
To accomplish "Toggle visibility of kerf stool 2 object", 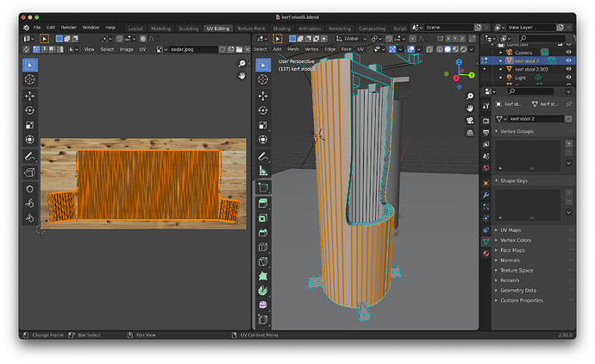I will point(568,60).
